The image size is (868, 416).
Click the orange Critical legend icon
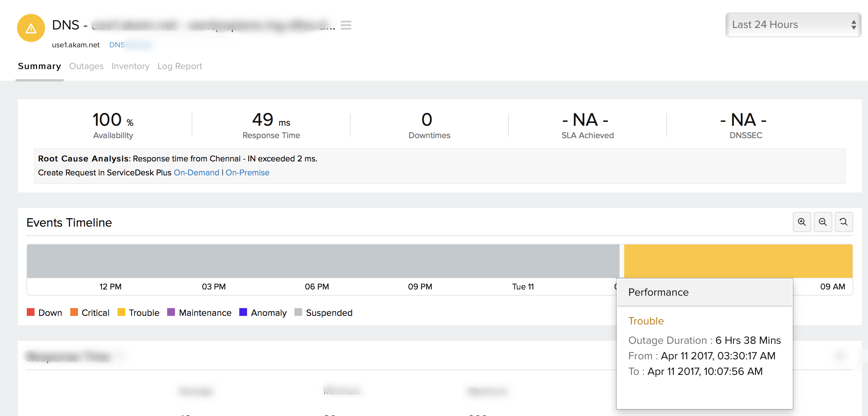74,312
